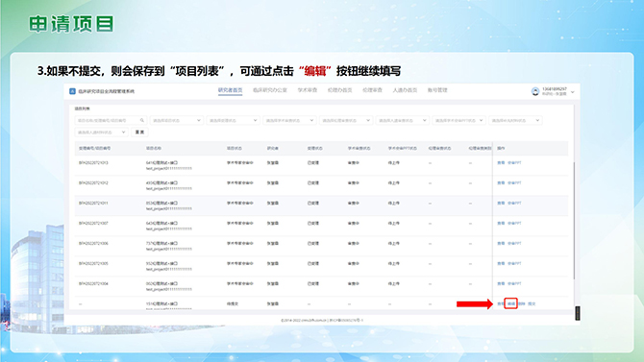Click 查看 for project BFH20220721007

(501, 224)
